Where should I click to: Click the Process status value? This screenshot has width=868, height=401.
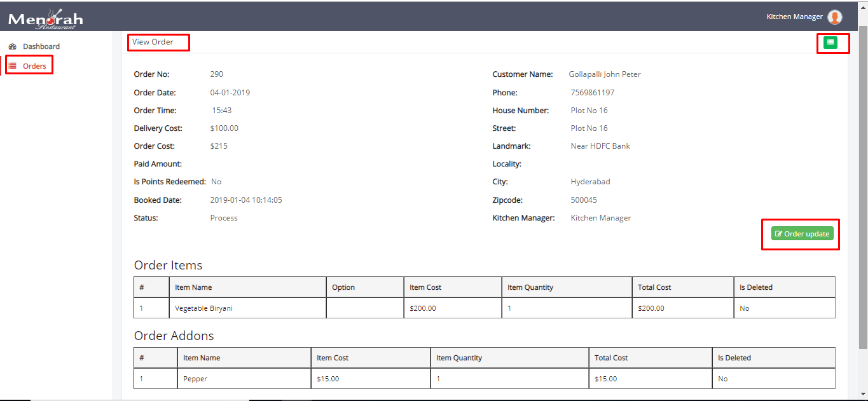coord(224,218)
